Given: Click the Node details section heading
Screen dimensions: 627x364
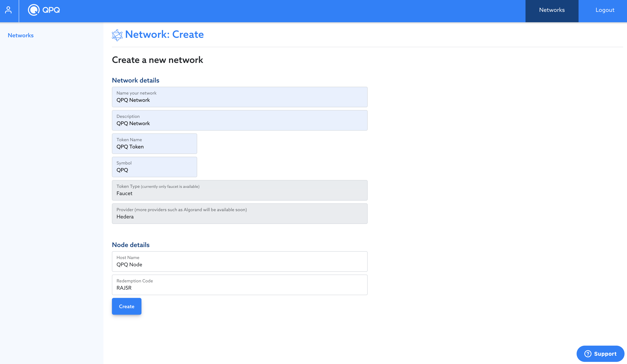Looking at the screenshot, I should point(131,245).
